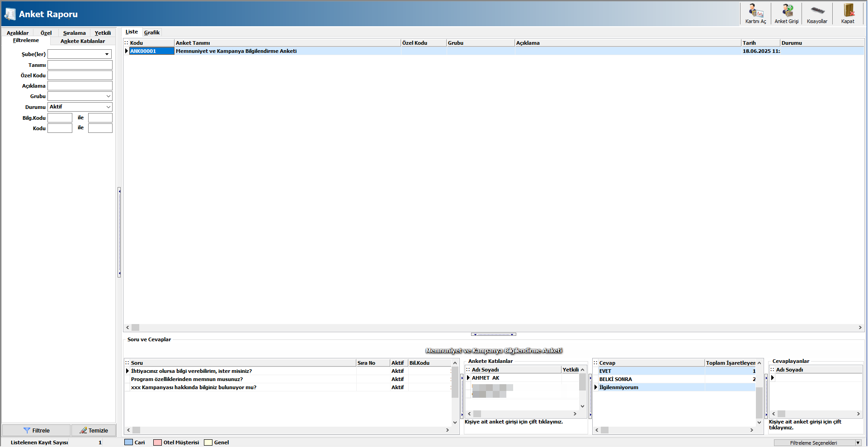Open the Şube(ler) dropdown

107,54
